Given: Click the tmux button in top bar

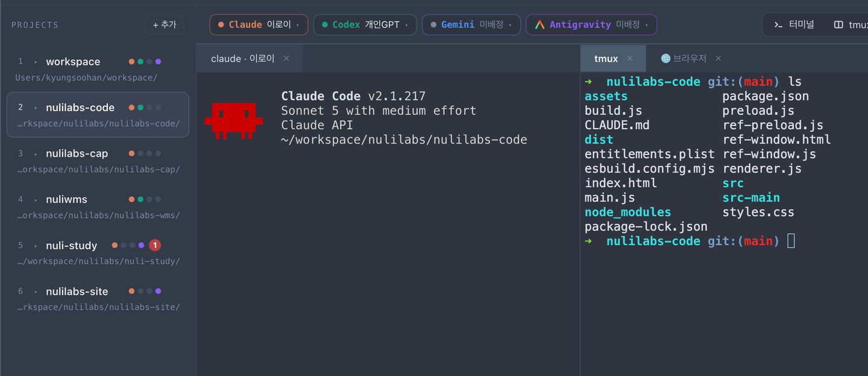Looking at the screenshot, I should point(851,25).
